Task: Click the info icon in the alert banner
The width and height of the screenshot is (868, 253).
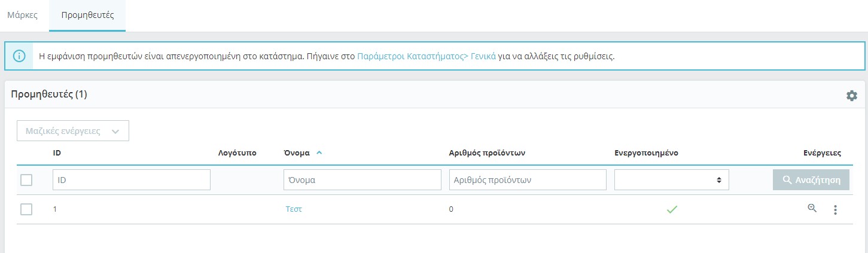Action: click(x=20, y=57)
